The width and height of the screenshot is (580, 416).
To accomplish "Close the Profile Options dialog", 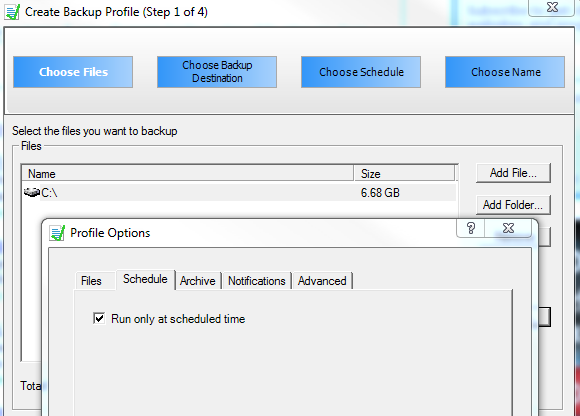I will pyautogui.click(x=508, y=228).
